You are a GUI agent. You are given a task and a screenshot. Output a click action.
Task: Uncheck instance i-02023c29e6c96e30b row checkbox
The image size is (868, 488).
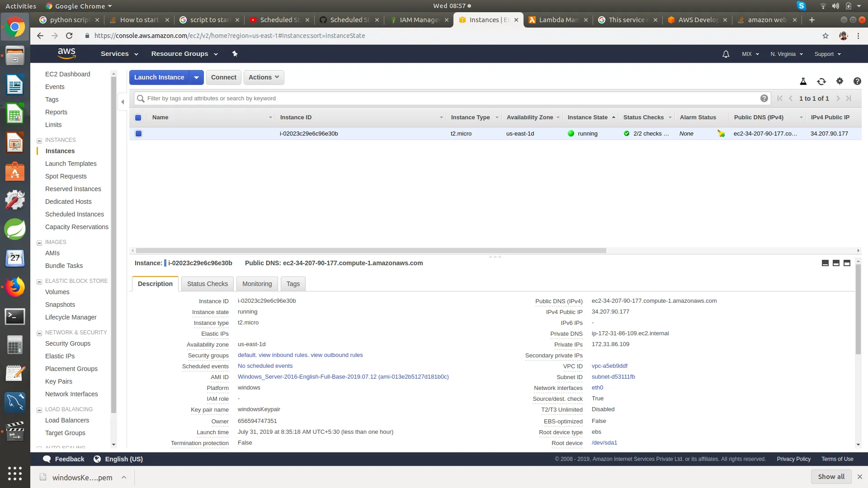(x=138, y=134)
